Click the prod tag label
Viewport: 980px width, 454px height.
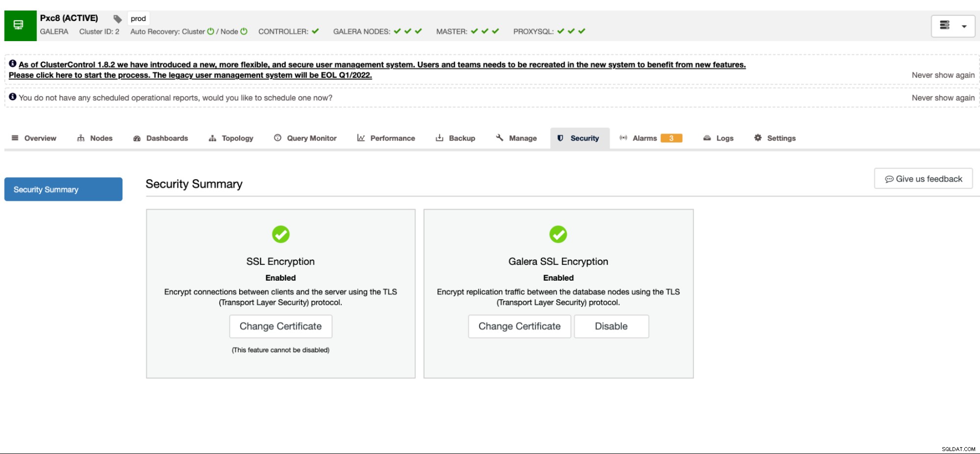(138, 19)
